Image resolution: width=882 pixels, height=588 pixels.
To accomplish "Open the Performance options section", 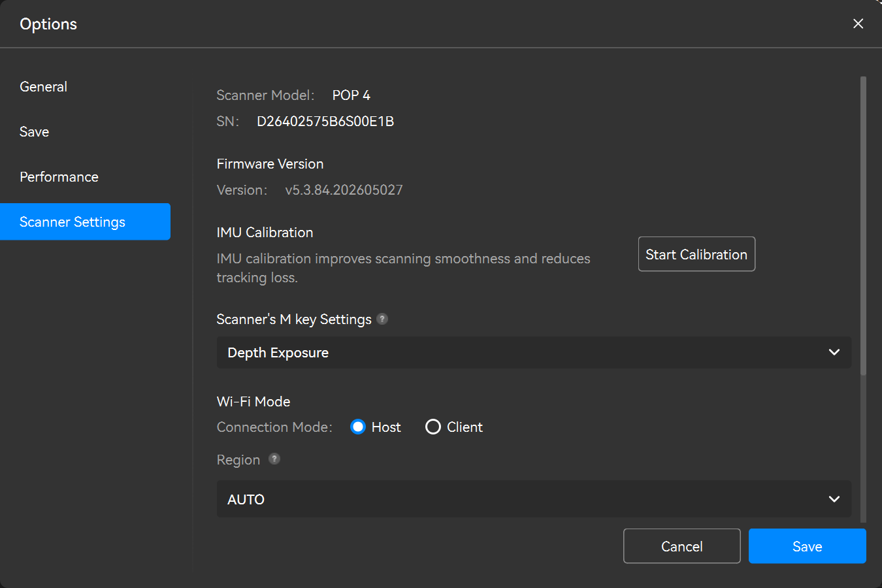I will pos(59,177).
